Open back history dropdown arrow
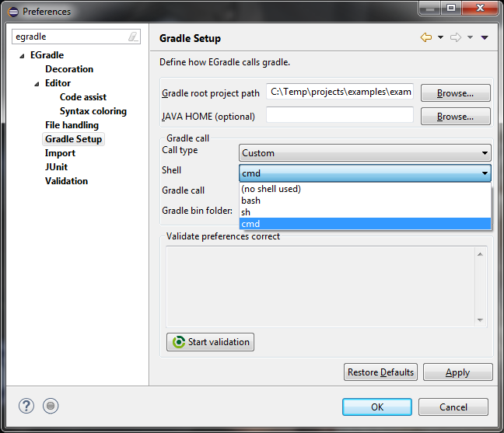 pyautogui.click(x=441, y=37)
